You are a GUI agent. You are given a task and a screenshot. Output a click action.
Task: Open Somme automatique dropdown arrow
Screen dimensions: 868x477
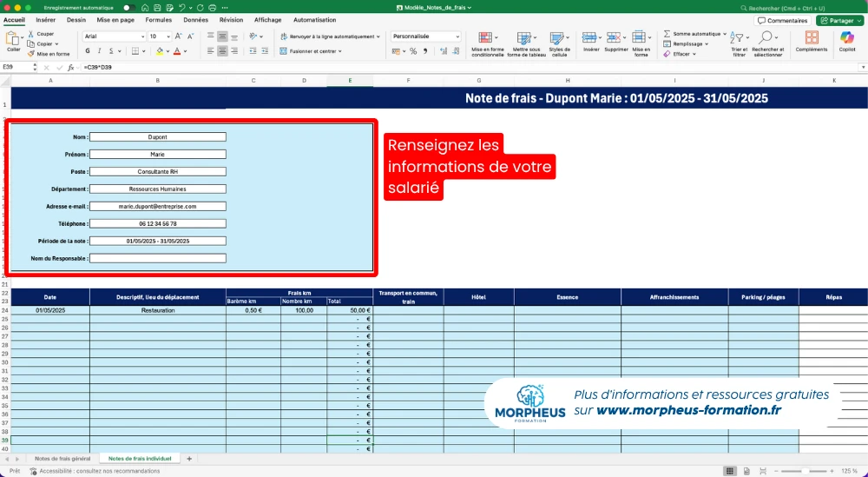(x=725, y=34)
